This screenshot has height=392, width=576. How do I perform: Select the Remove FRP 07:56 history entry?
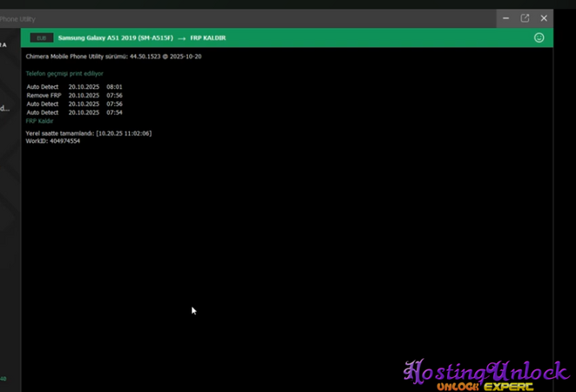point(74,96)
